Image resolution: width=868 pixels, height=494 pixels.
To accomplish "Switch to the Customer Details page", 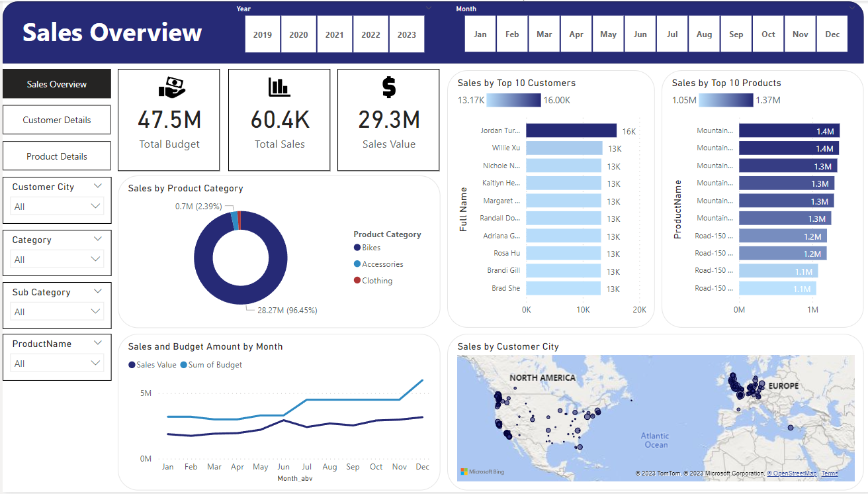I will (x=56, y=120).
